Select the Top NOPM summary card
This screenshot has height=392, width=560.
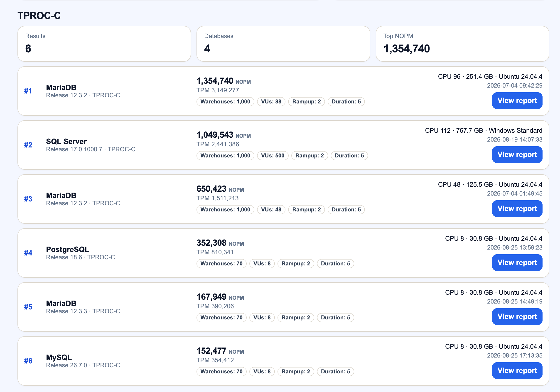coord(462,44)
